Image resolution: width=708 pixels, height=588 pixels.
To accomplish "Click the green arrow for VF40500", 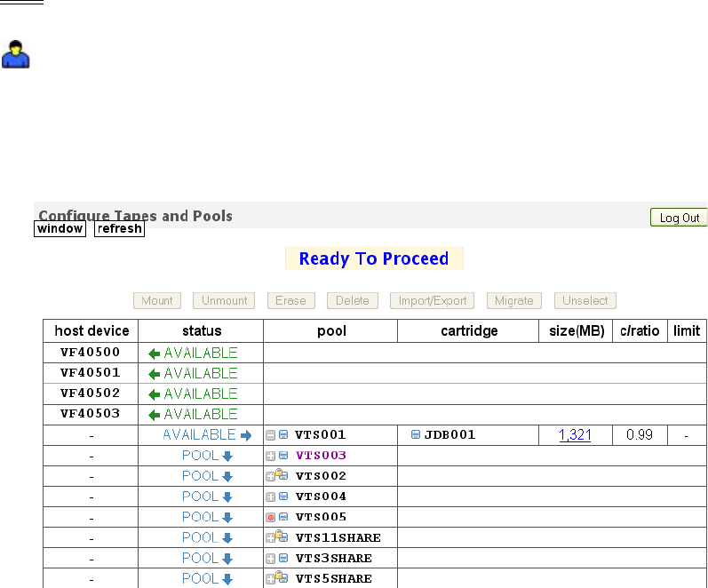I will 155,354.
